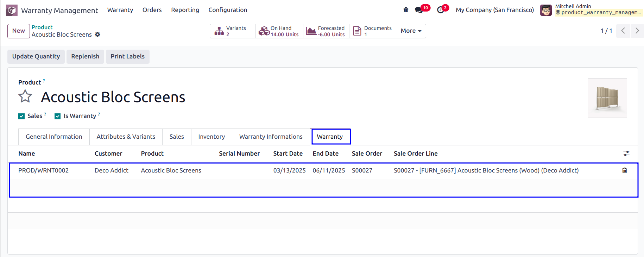Click end date 06/11/2025 cell

tap(329, 170)
